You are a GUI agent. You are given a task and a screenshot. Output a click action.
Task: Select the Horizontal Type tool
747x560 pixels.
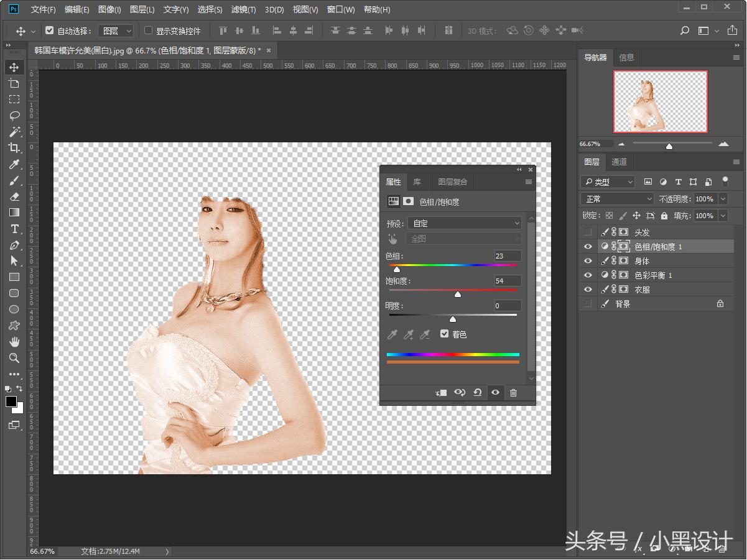click(14, 229)
